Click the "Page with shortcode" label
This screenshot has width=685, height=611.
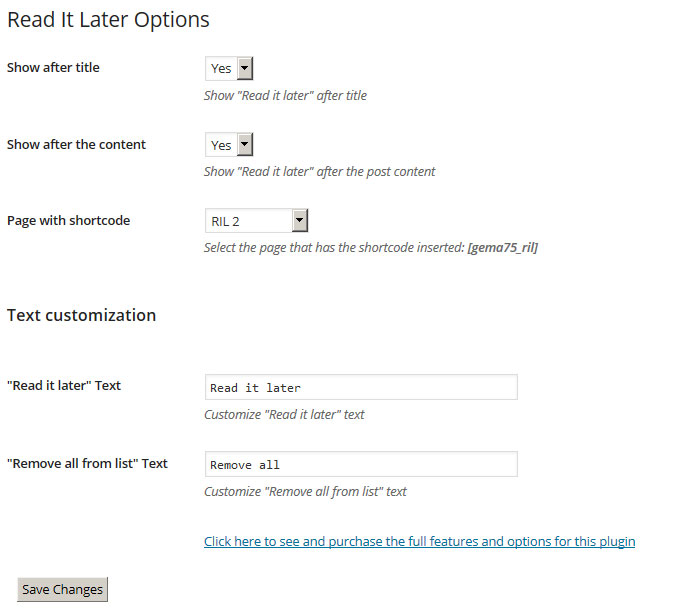(x=68, y=220)
